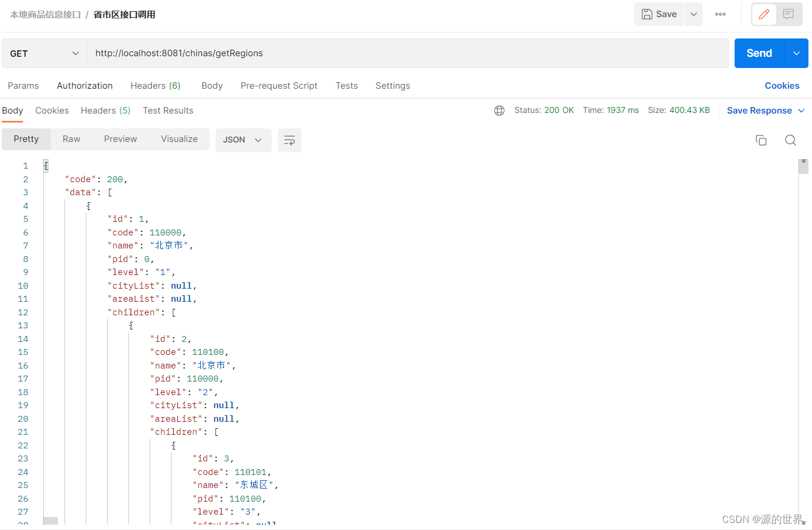The image size is (812, 530).
Task: Open the request Body tab
Action: tap(212, 86)
